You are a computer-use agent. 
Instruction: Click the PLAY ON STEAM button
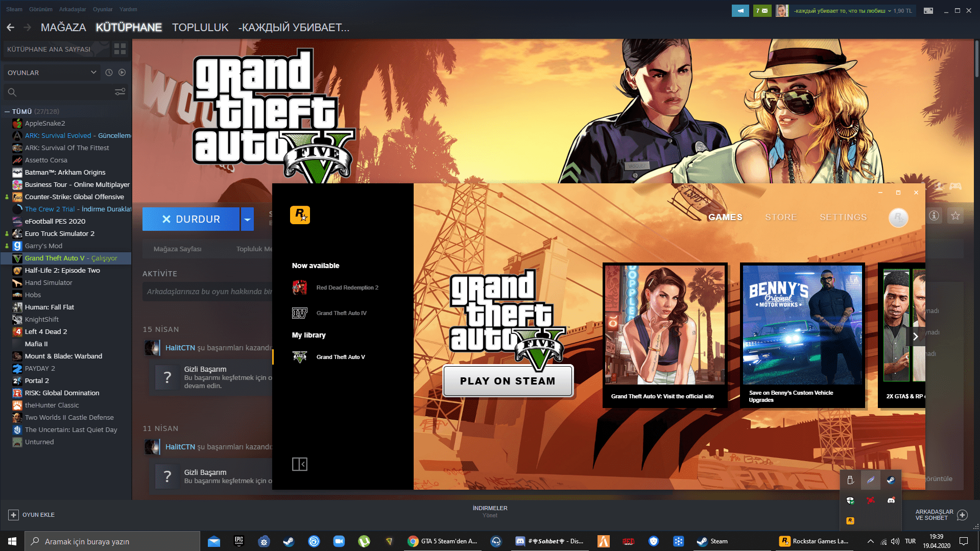(x=508, y=380)
